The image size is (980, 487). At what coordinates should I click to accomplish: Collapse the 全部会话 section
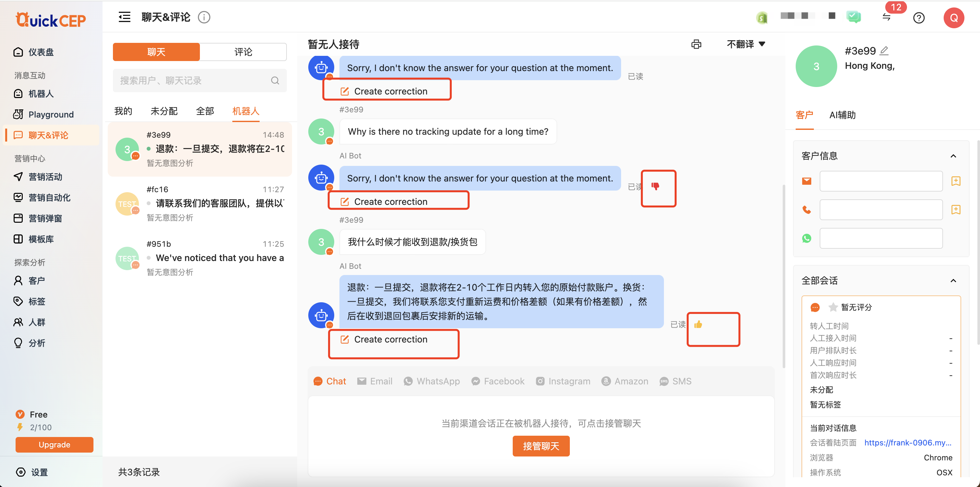(x=953, y=281)
